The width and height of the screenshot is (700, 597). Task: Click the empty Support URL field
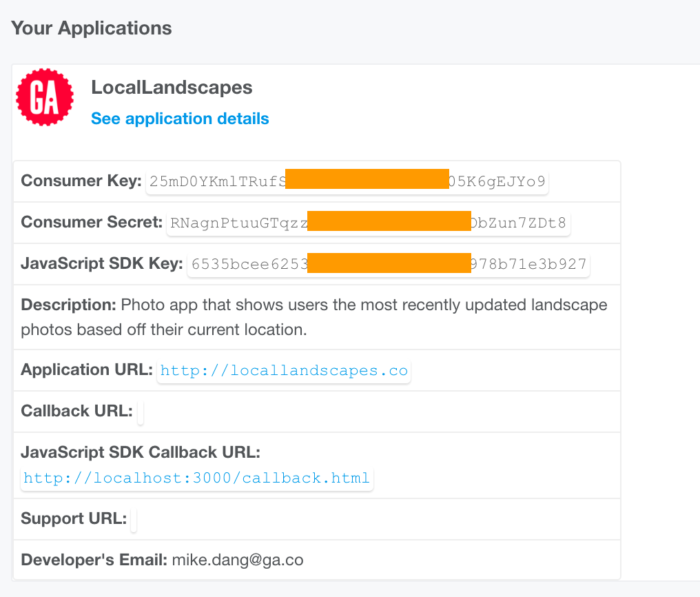[x=134, y=519]
